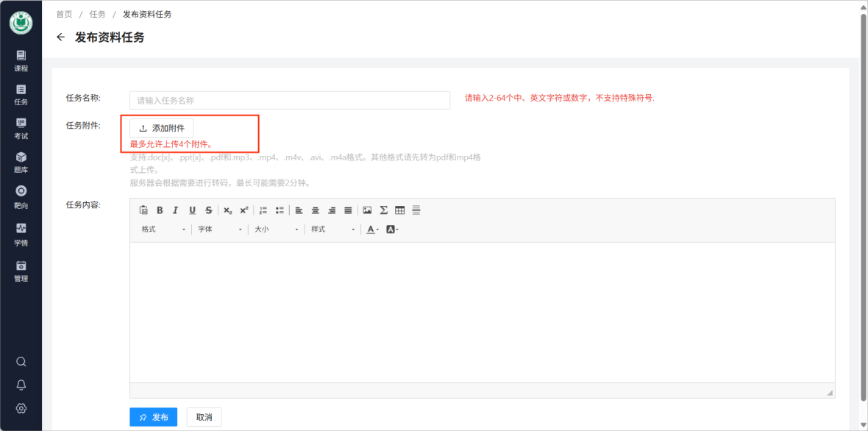Toggle bold formatting
868x431 pixels.
pos(160,210)
